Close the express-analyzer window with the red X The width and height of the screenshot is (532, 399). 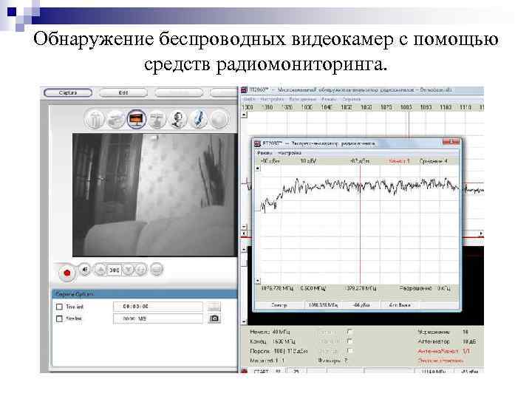451,142
